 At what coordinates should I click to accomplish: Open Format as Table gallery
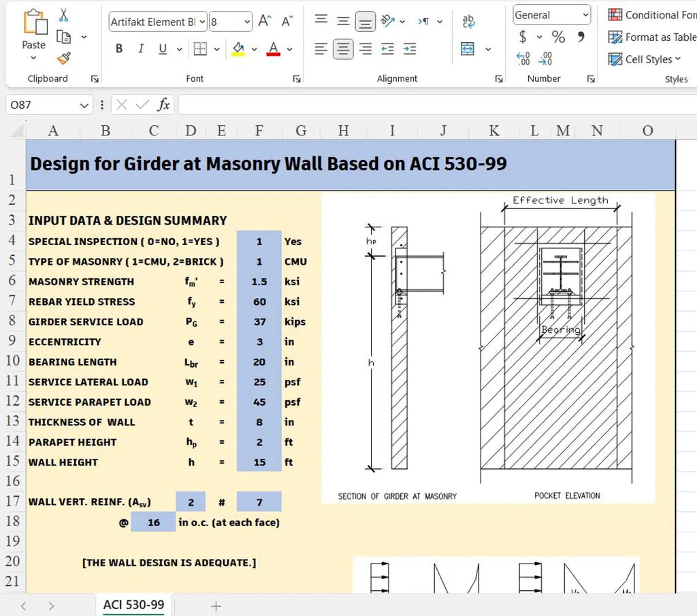652,37
